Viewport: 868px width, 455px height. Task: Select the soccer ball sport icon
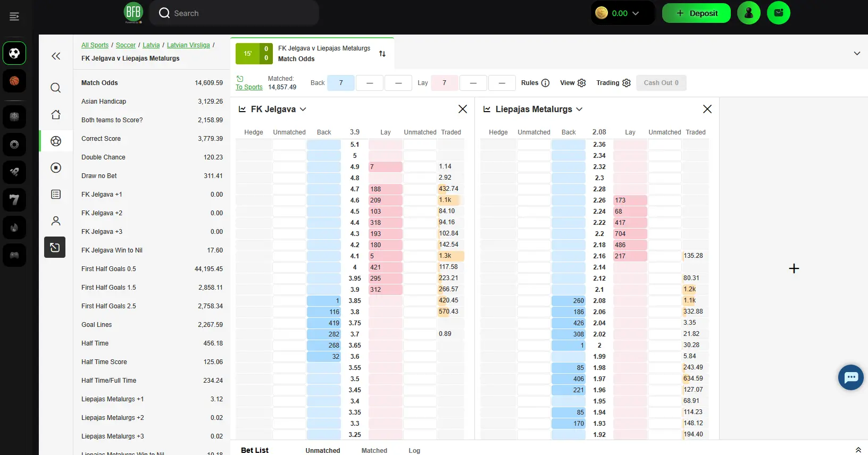click(14, 53)
